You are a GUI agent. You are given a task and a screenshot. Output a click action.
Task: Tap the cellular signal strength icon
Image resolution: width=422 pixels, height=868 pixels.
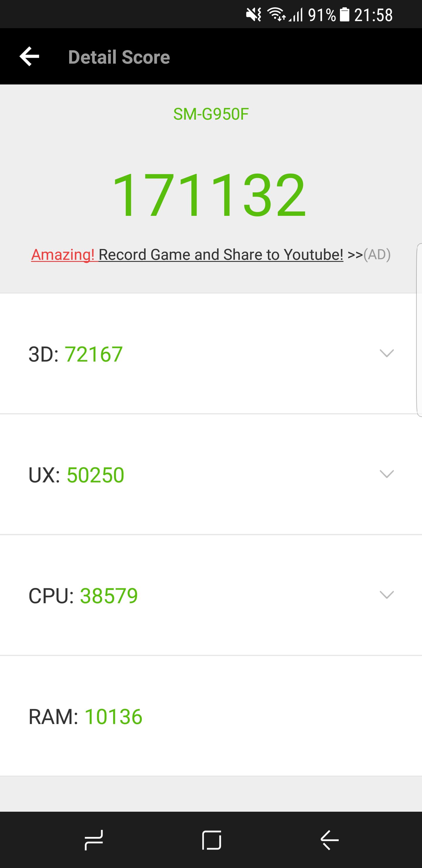pos(296,15)
